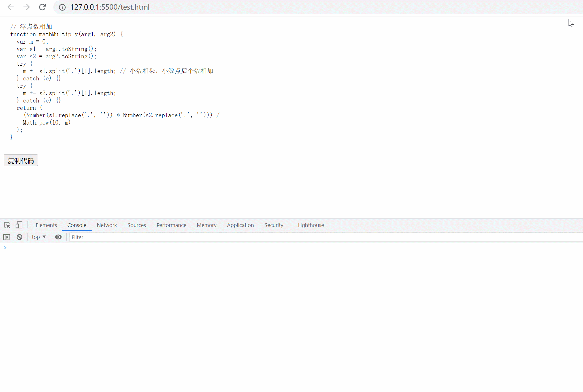
Task: Click the line 'm += s2.split('.')[1].length;'
Action: (69, 93)
